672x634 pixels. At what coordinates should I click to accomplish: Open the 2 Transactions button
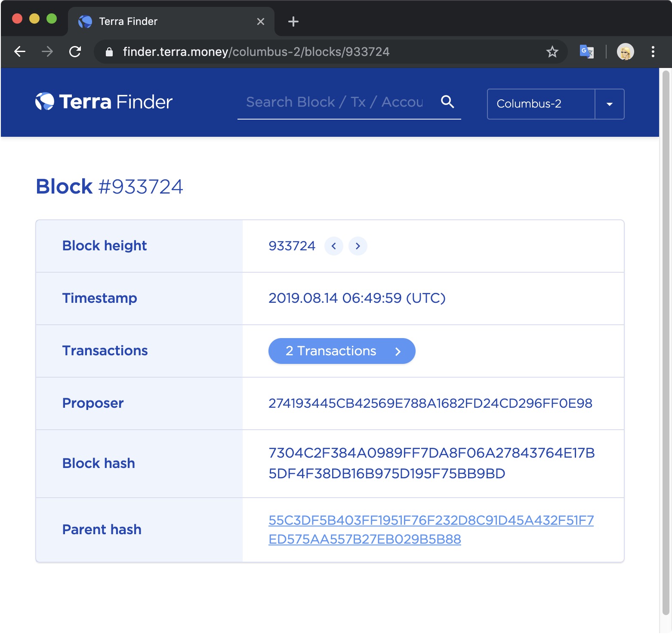pyautogui.click(x=342, y=351)
